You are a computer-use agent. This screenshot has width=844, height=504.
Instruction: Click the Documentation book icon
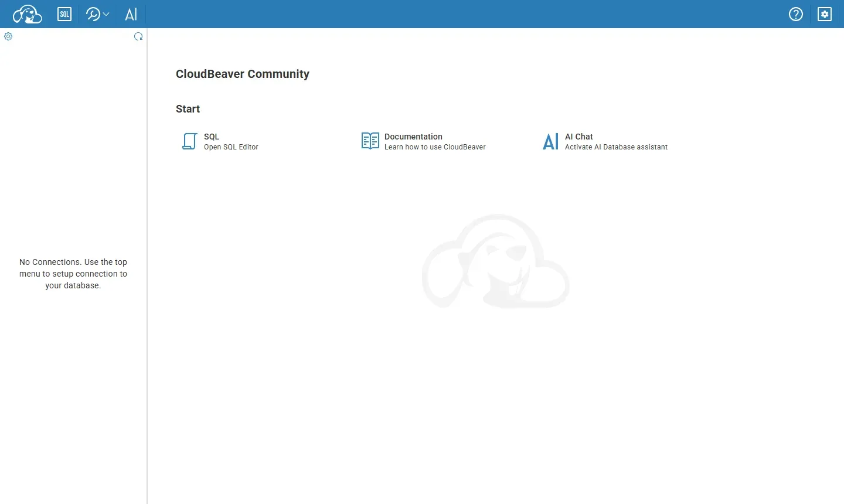tap(370, 141)
